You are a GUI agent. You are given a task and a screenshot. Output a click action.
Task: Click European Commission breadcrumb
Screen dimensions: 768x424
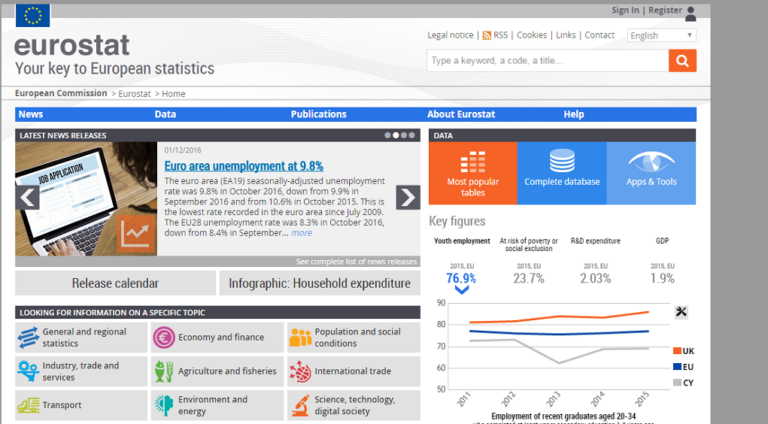61,93
